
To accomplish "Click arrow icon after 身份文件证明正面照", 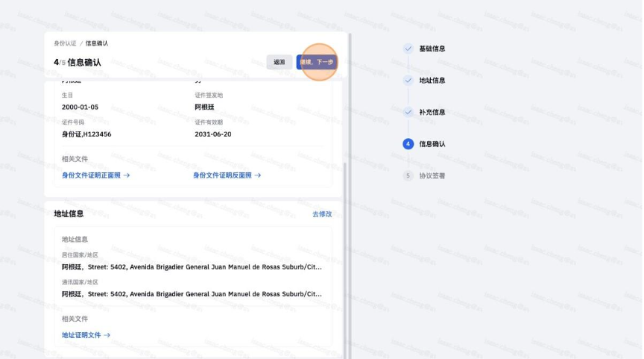I will (127, 175).
